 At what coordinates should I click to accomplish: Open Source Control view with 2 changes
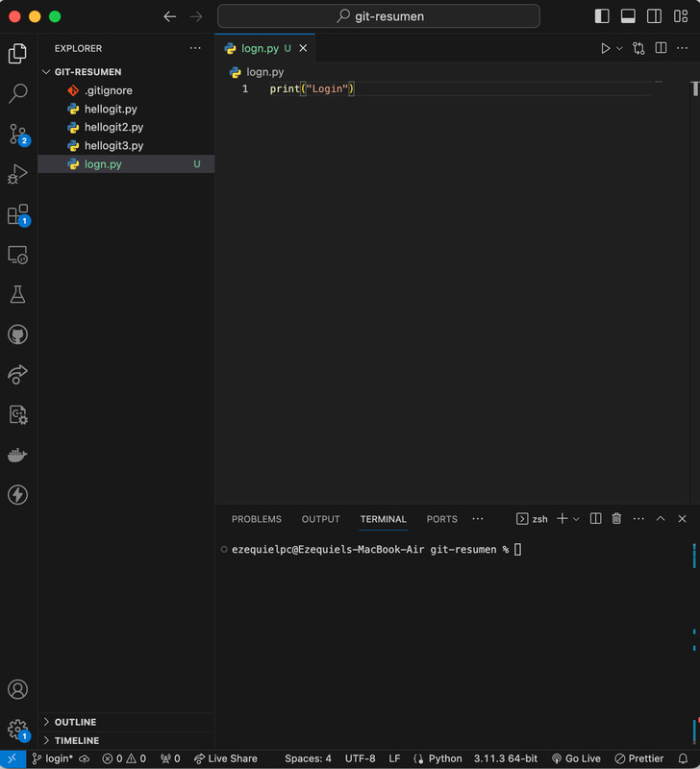[x=18, y=134]
